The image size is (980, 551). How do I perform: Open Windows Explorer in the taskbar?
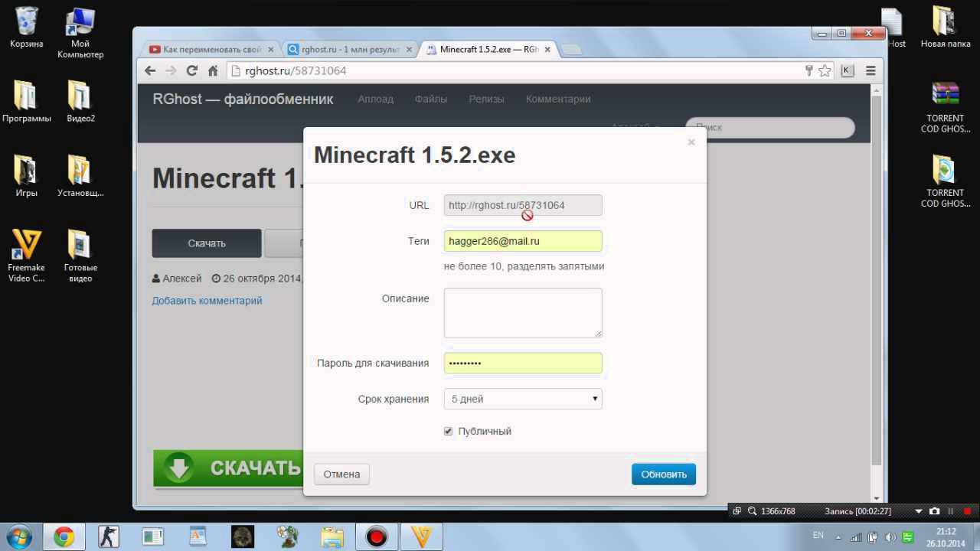[x=332, y=537]
